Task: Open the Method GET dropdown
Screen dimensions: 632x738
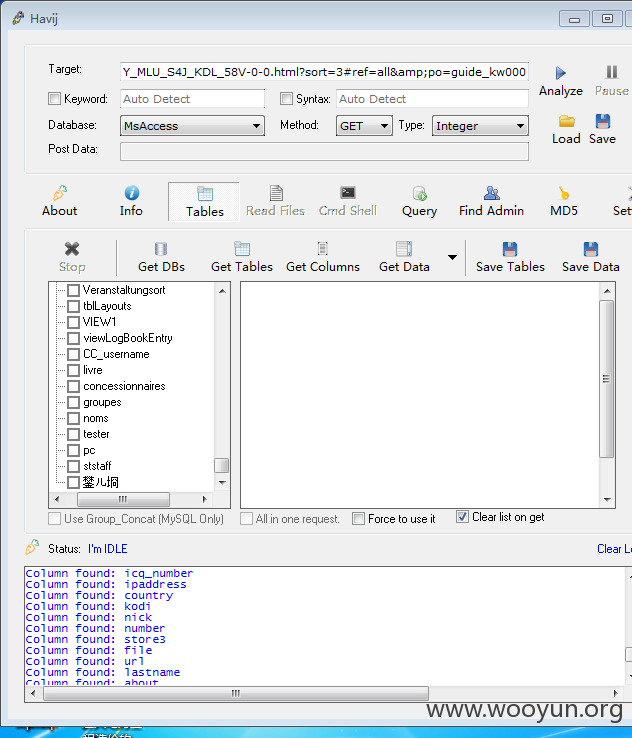Action: [x=364, y=126]
